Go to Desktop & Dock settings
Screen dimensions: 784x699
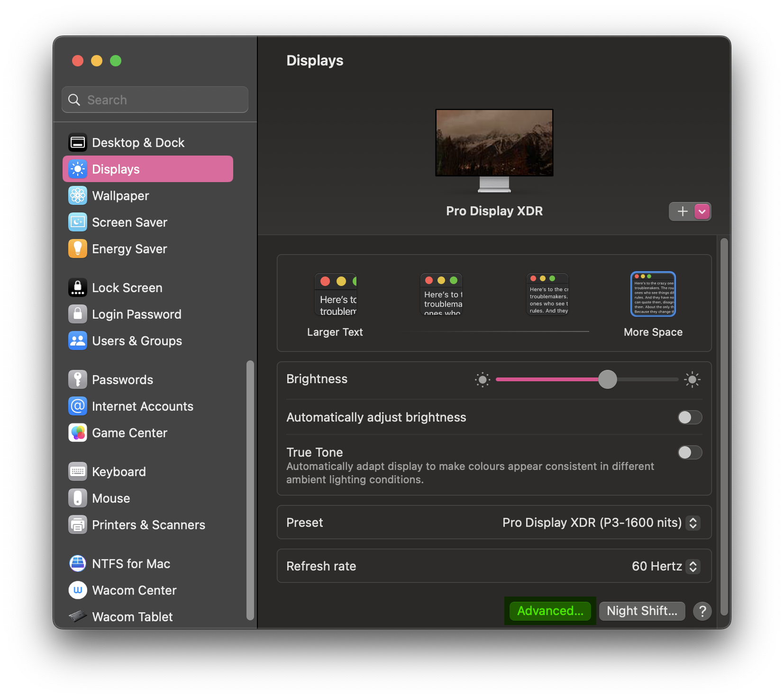coord(147,142)
